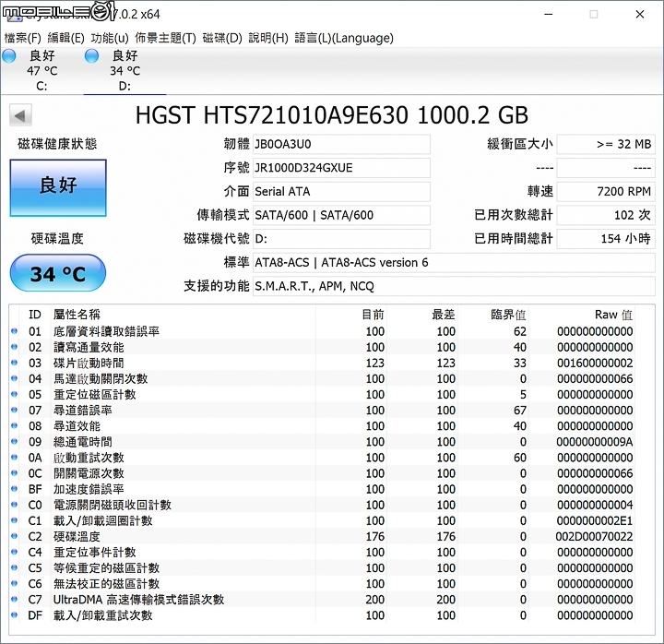Click the 良好 health status button
This screenshot has height=644, width=664.
[58, 187]
